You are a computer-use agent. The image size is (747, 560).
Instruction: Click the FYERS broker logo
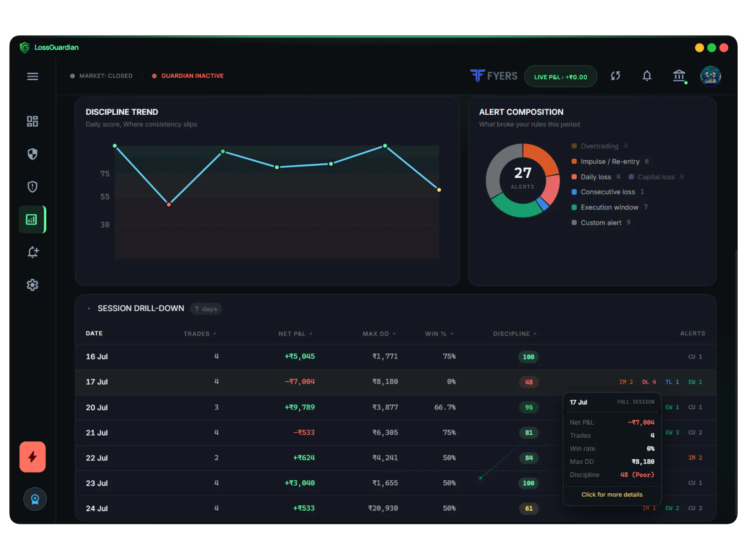494,76
